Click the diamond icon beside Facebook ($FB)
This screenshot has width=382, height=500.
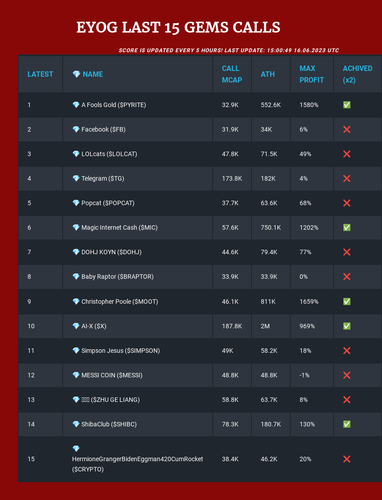tap(76, 129)
